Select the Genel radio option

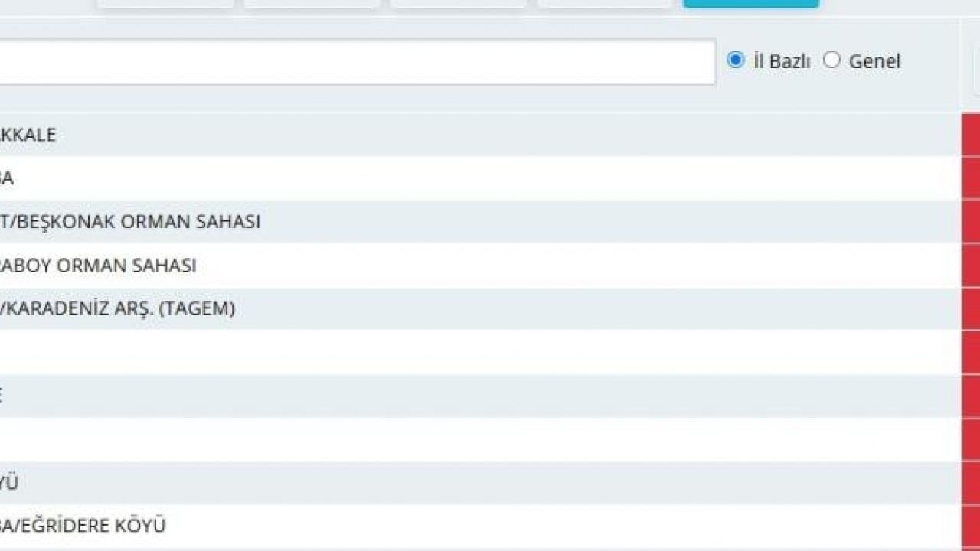pyautogui.click(x=831, y=60)
